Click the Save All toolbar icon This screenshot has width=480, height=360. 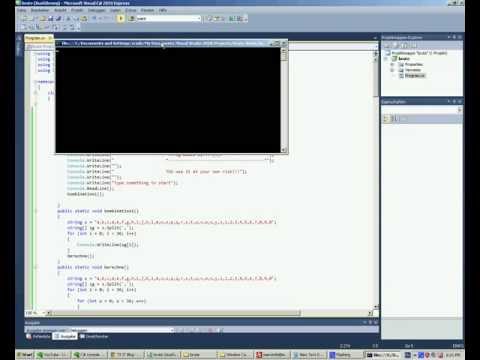(x=58, y=19)
